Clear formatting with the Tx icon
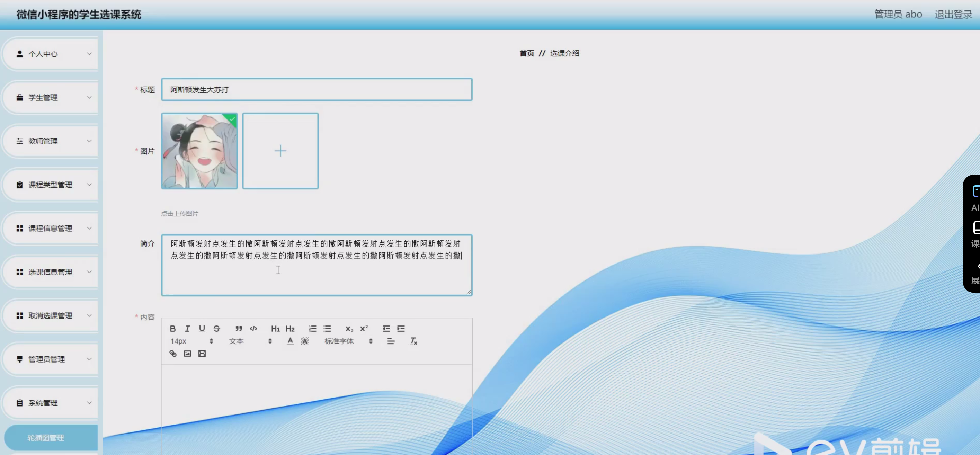This screenshot has height=455, width=980. [413, 341]
